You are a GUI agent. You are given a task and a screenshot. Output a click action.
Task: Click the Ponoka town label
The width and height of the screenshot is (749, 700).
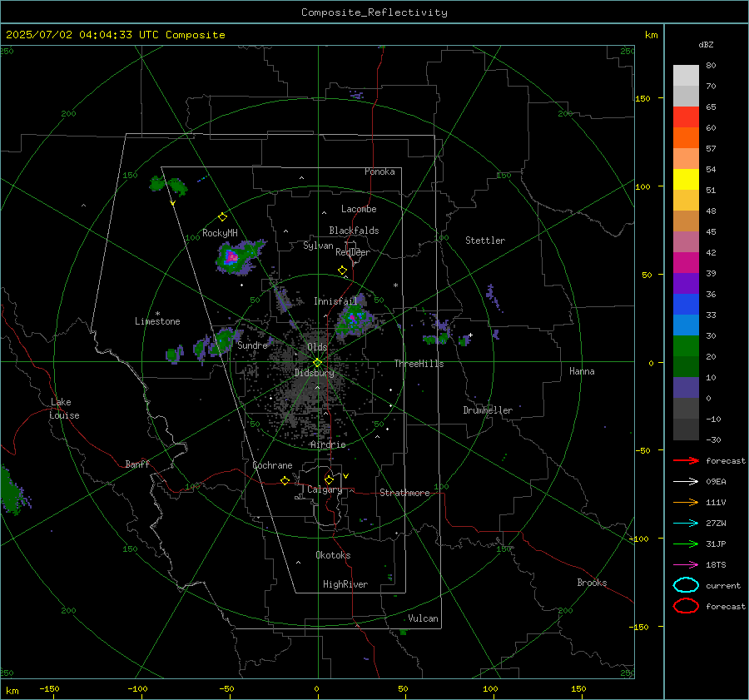[379, 171]
